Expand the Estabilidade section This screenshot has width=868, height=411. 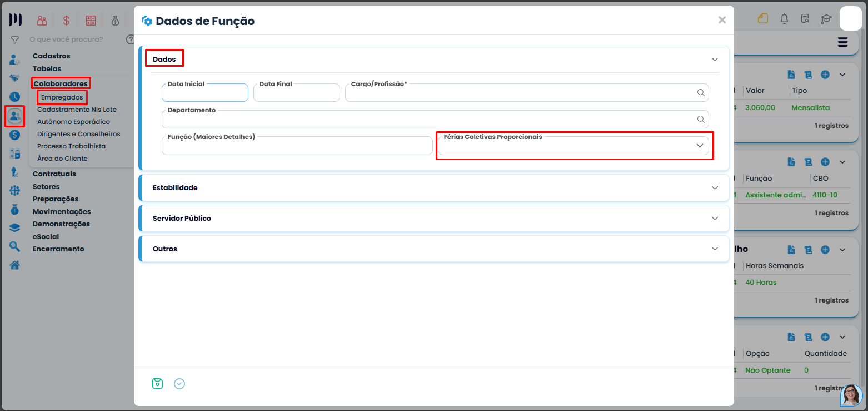point(715,188)
